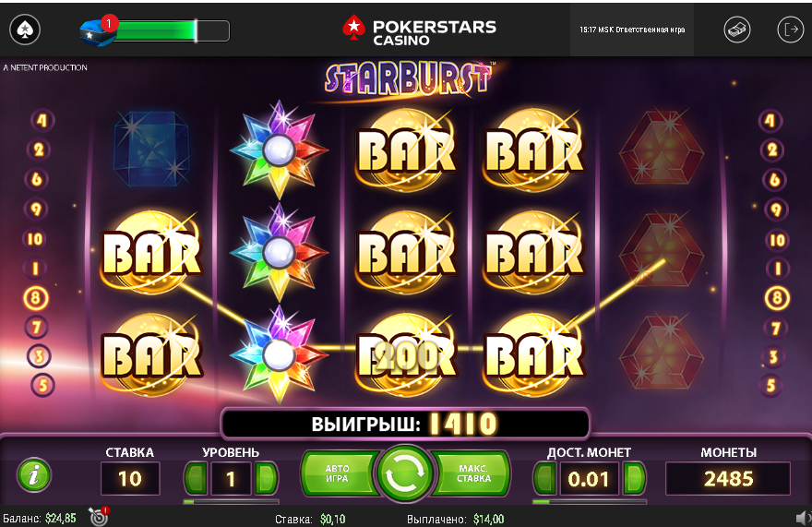Spin the reels with circular arrows button
Image resolution: width=812 pixels, height=527 pixels.
coord(404,474)
